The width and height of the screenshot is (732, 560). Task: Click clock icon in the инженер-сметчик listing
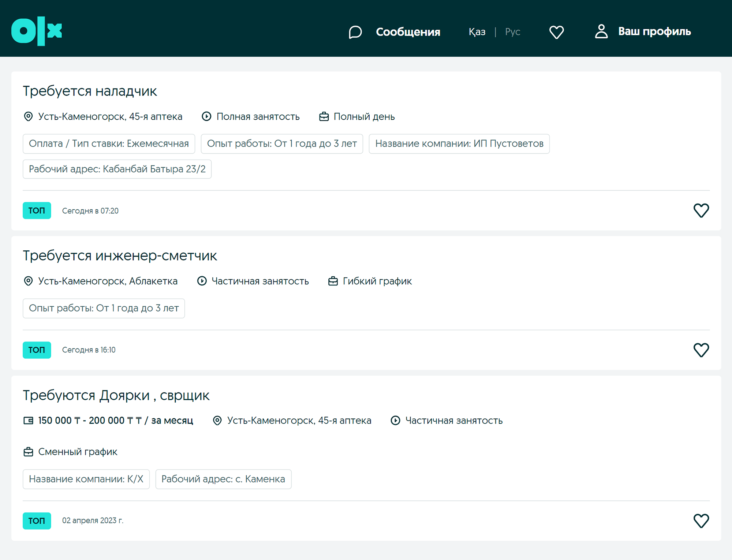coord(202,281)
